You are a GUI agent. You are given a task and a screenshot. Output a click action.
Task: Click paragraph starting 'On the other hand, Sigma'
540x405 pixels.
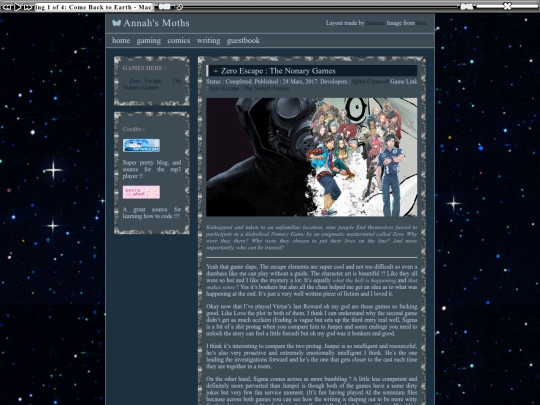click(311, 391)
